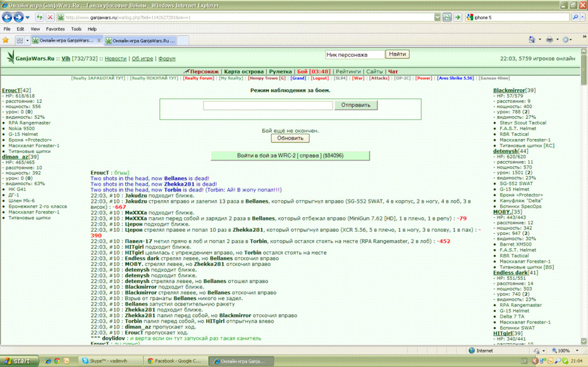Screen dimensions: 588x367
Task: Click the GanjaWars leaf logo
Action: [10, 57]
